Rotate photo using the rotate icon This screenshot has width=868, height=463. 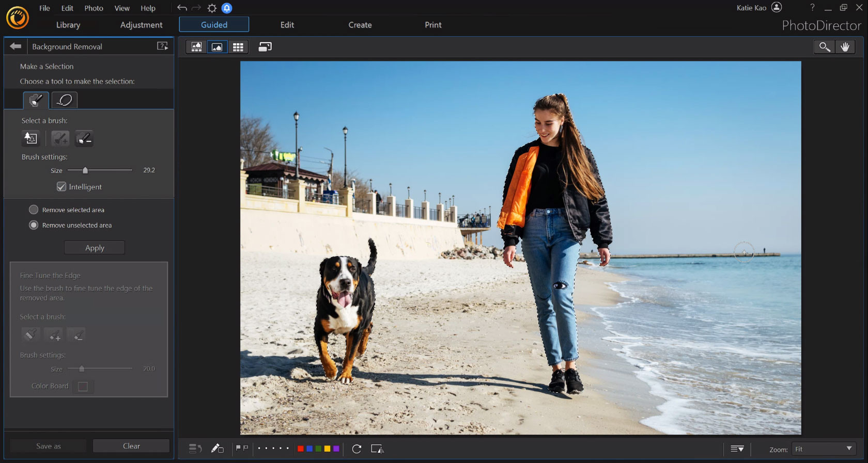point(357,449)
